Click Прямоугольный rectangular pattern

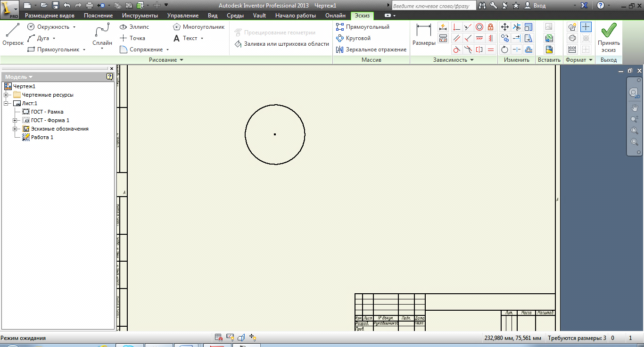(362, 27)
